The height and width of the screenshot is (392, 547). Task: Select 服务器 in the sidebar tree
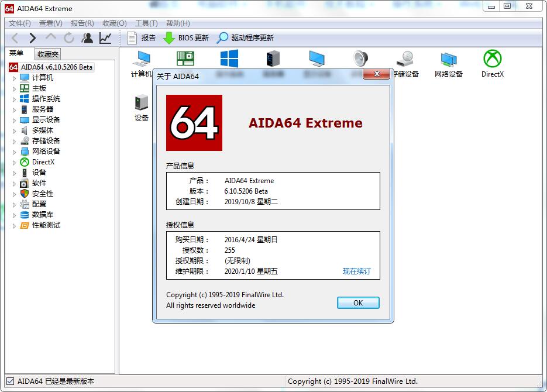[43, 109]
